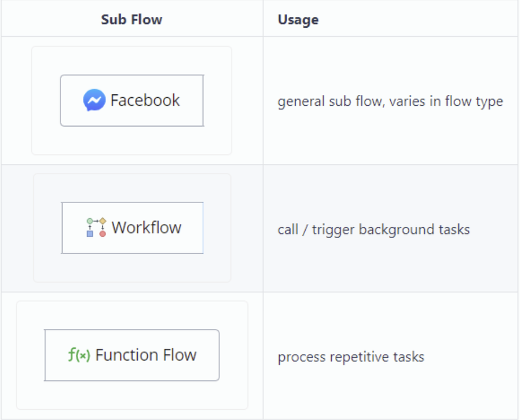
Task: Click the "Usage" column header
Action: (x=298, y=20)
